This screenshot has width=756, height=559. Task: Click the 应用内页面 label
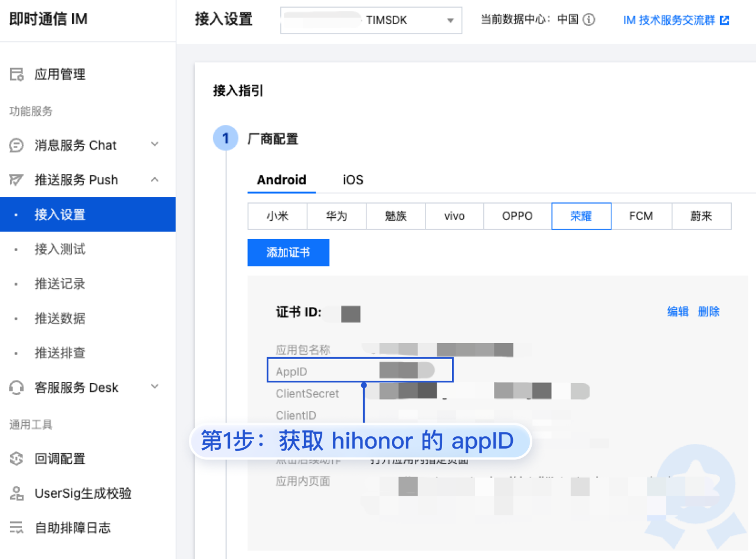(x=303, y=481)
